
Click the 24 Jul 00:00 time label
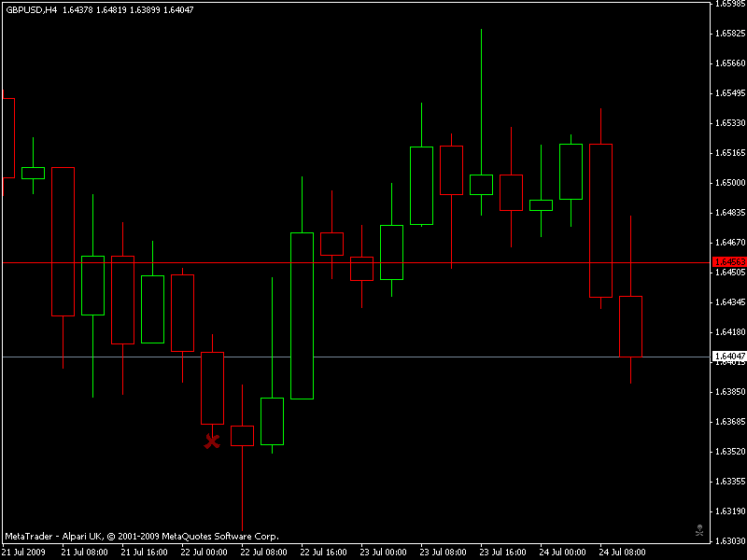click(563, 553)
